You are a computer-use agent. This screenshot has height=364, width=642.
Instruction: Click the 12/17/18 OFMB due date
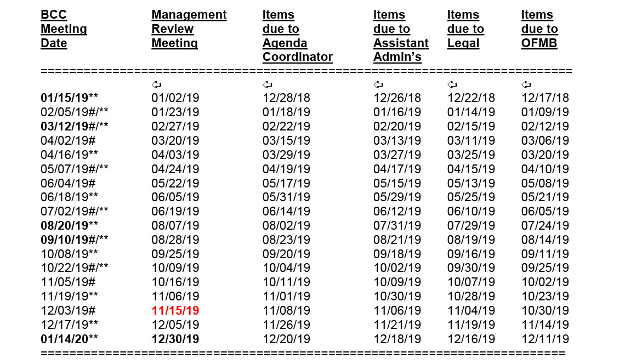pyautogui.click(x=545, y=98)
